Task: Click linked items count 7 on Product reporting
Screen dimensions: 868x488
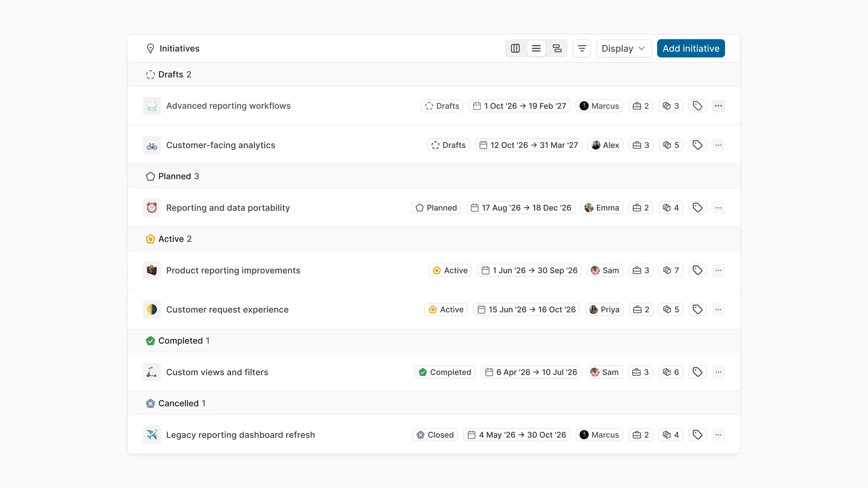Action: (x=671, y=270)
